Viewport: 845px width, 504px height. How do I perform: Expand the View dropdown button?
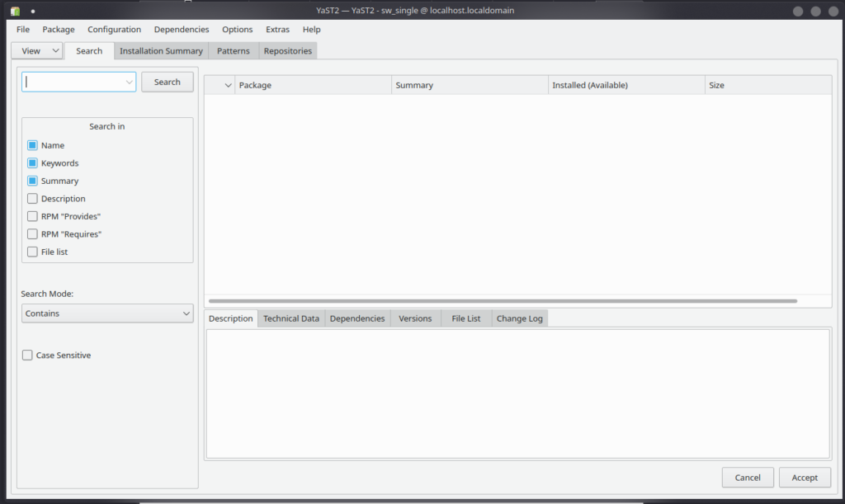point(36,50)
